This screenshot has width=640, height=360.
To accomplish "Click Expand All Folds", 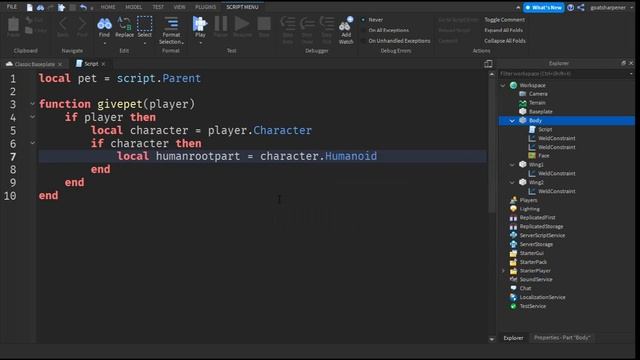I will (503, 30).
